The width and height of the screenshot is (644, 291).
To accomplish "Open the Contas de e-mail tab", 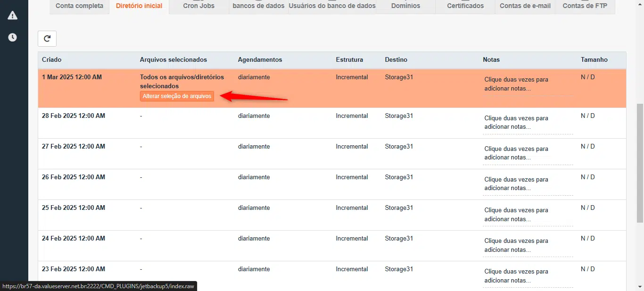I will coord(525,6).
